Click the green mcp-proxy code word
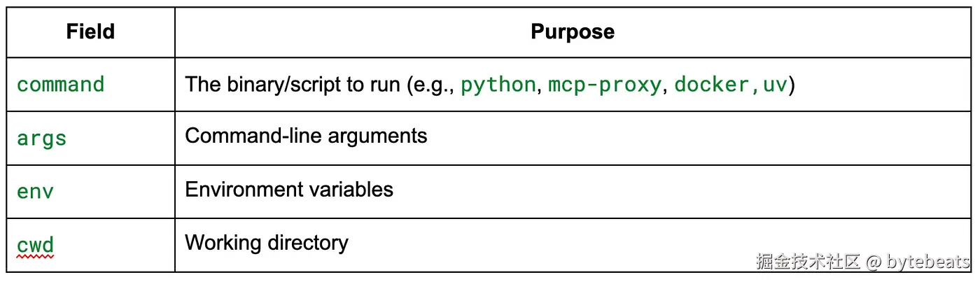Image resolution: width=980 pixels, height=282 pixels. [604, 85]
